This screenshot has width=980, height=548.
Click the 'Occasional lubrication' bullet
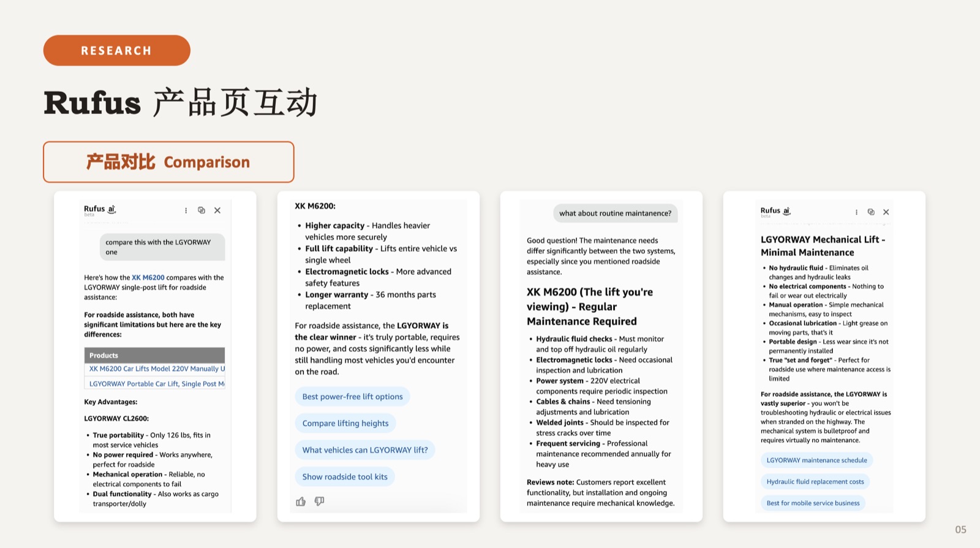click(825, 328)
